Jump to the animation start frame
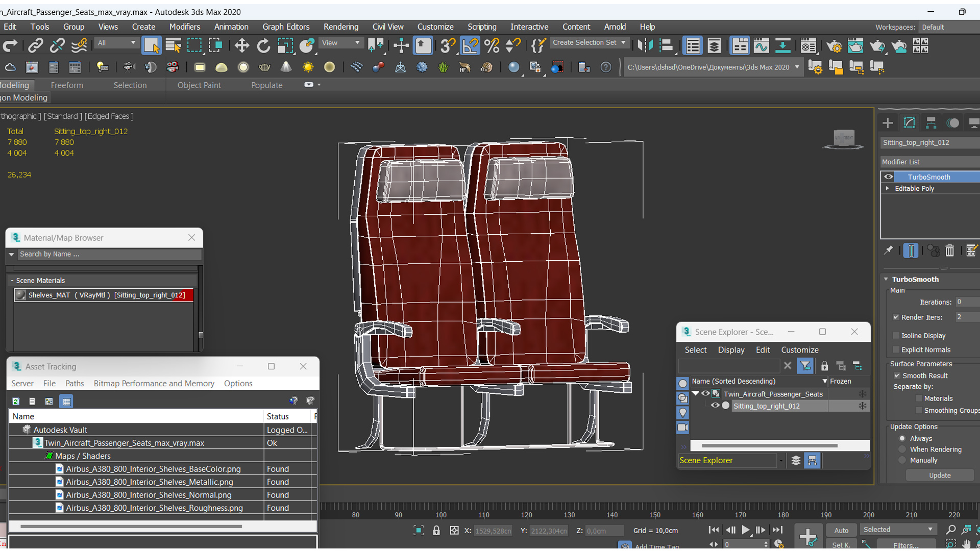 coord(714,530)
